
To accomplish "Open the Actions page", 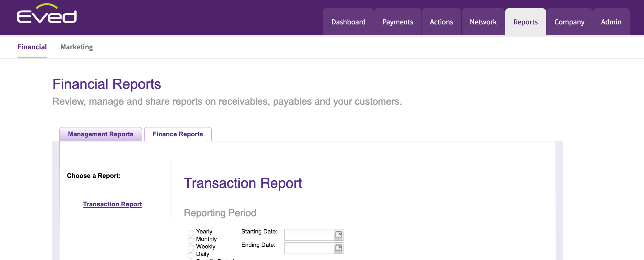I will (x=441, y=22).
